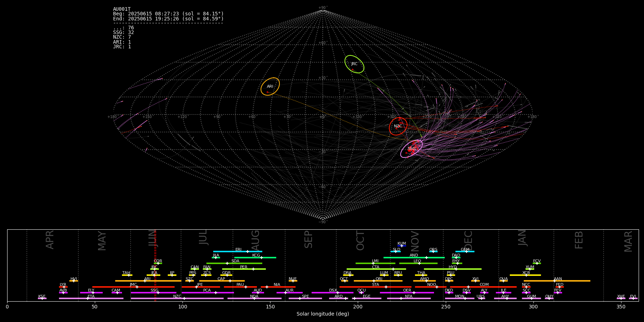Click the AAN shower bar in timeline

[557, 281]
